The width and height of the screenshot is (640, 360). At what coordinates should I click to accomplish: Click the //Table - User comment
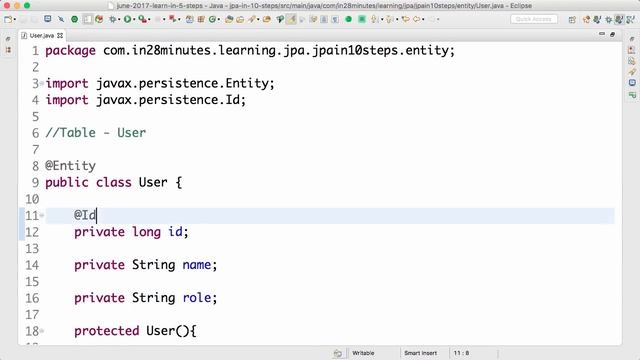tap(96, 133)
